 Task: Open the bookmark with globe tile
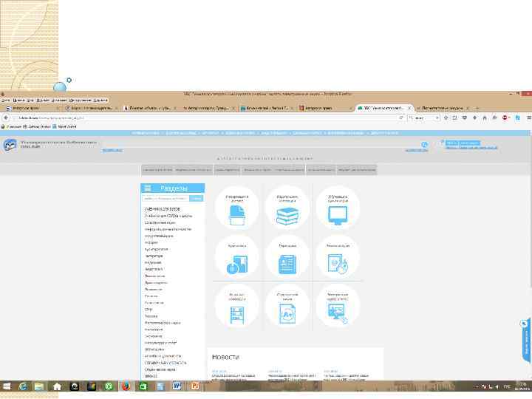coord(237,265)
